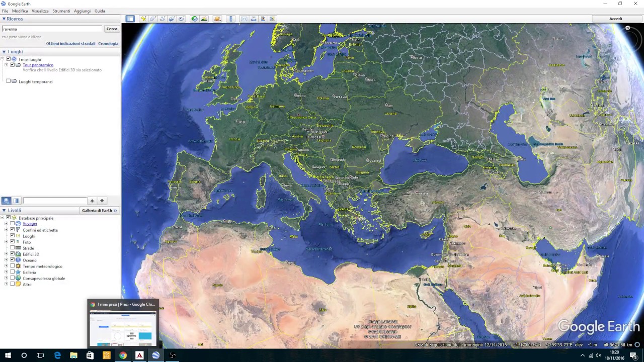
Task: Enable the Consapevolezza globale checkbox
Action: pyautogui.click(x=13, y=278)
